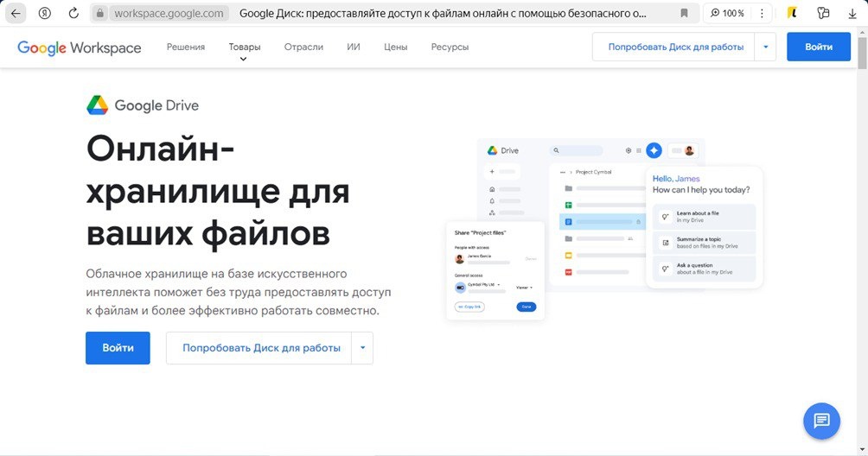This screenshot has height=456, width=868.
Task: Click the Google Workspace logo
Action: 80,47
